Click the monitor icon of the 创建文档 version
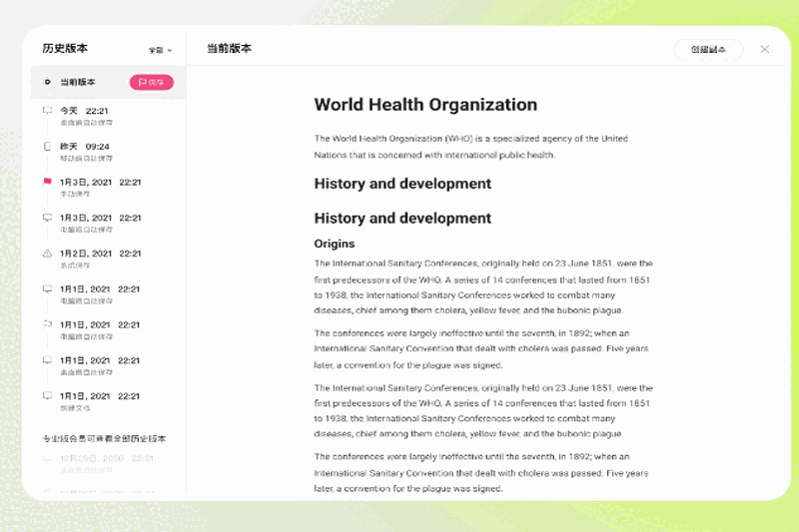799x532 pixels. 47,396
